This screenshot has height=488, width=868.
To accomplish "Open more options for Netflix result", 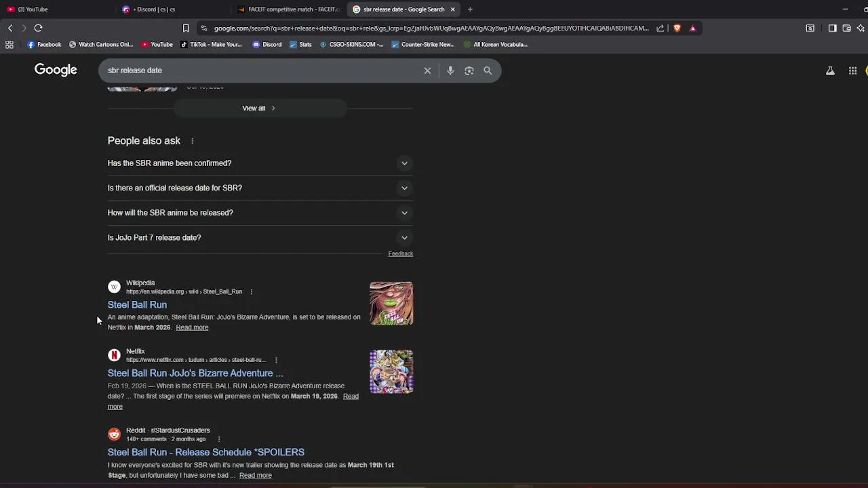I will pyautogui.click(x=276, y=360).
